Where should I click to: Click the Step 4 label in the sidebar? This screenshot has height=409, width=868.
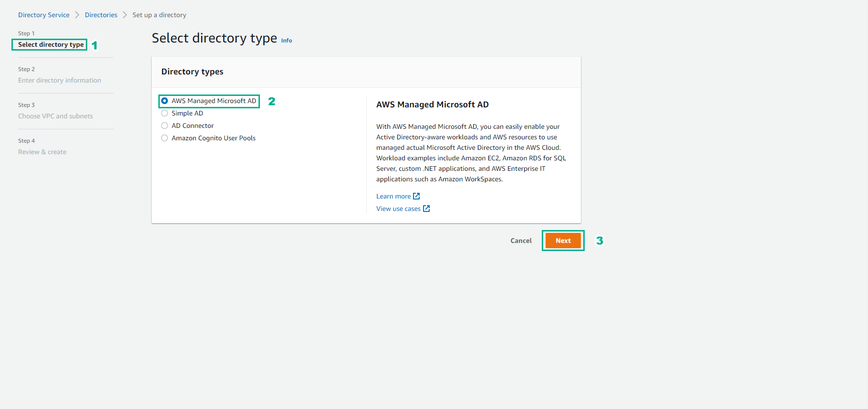click(26, 141)
